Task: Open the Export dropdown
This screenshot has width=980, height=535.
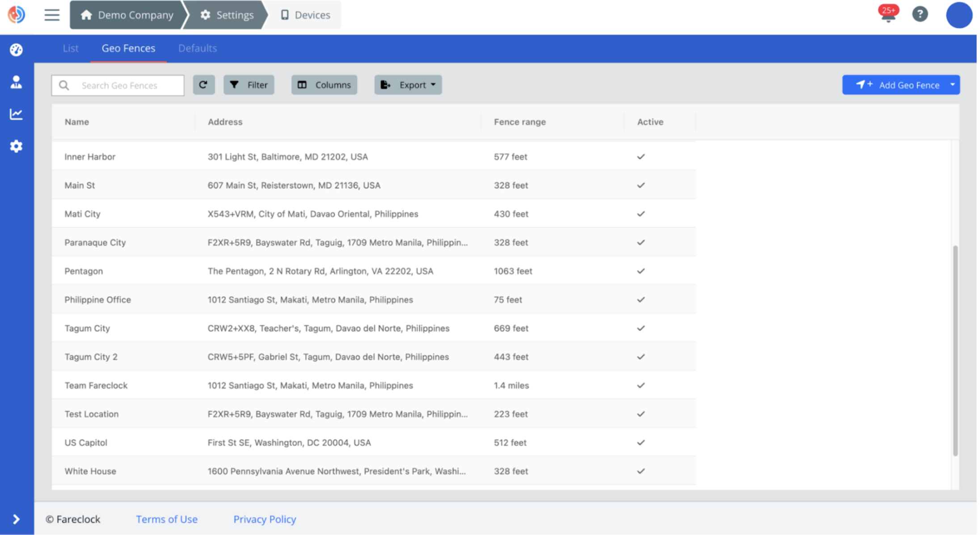Action: pos(408,85)
